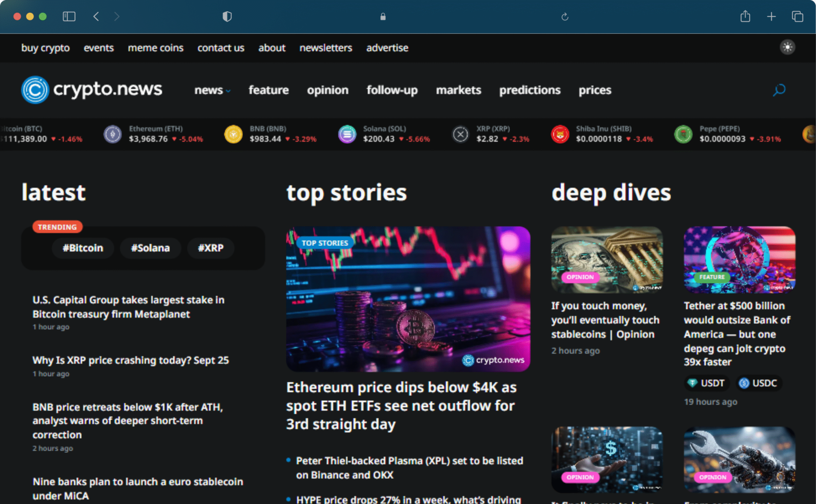Viewport: 816px width, 504px height.
Task: Click the Pepe coin icon in the ticker
Action: pyautogui.click(x=683, y=134)
